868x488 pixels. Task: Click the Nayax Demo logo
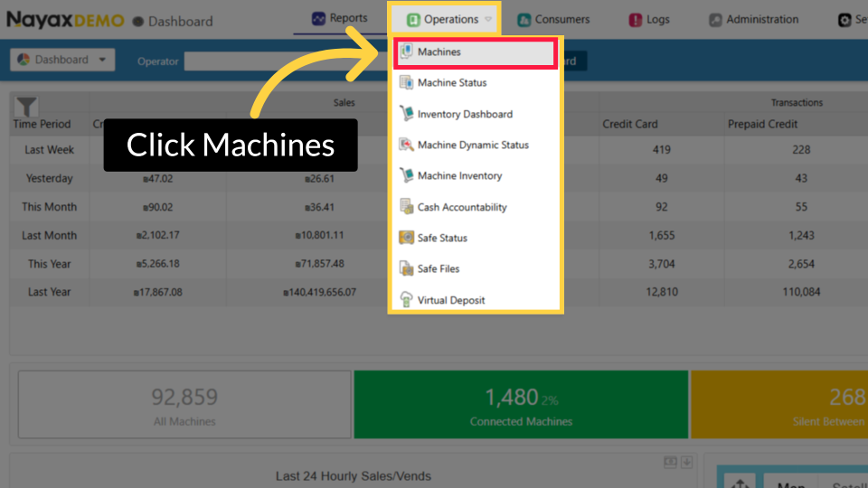click(65, 20)
